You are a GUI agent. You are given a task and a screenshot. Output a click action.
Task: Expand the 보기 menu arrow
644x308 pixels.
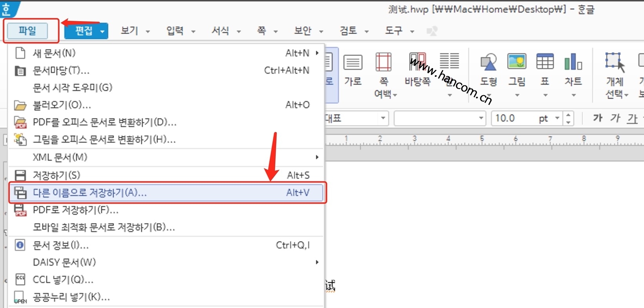148,31
